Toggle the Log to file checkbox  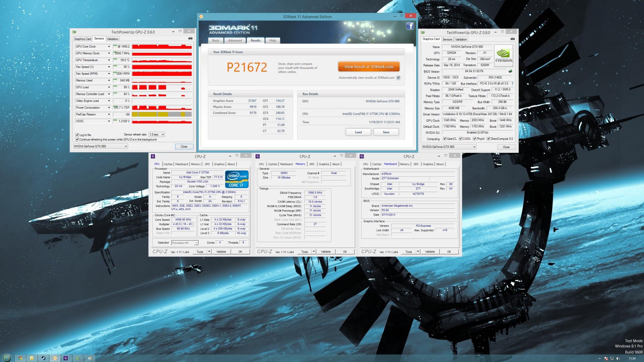point(77,135)
